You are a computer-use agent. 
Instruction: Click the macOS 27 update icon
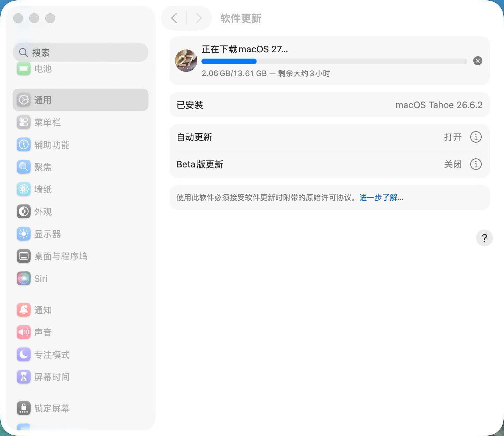(x=186, y=61)
